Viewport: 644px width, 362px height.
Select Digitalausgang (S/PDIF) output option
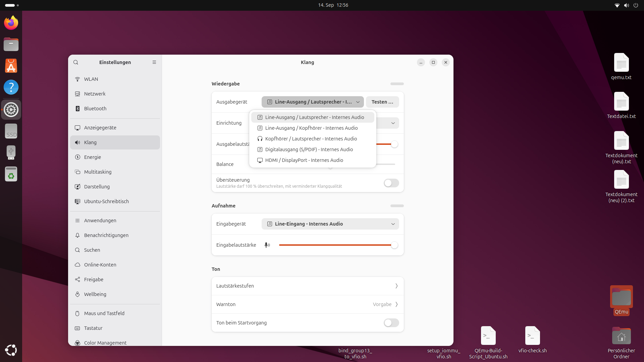pos(309,149)
